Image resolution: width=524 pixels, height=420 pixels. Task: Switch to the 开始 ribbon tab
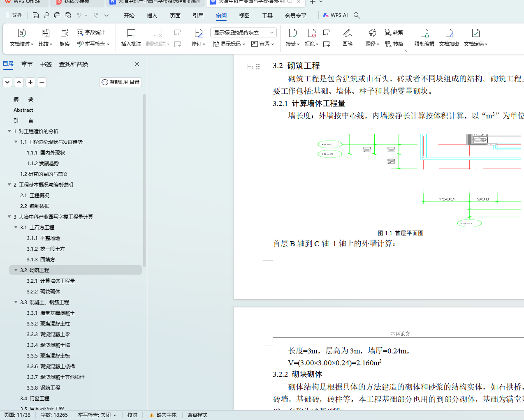pos(129,16)
